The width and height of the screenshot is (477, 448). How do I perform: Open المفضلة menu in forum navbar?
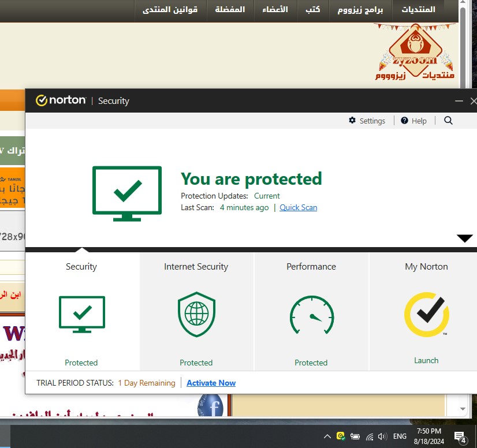point(230,10)
